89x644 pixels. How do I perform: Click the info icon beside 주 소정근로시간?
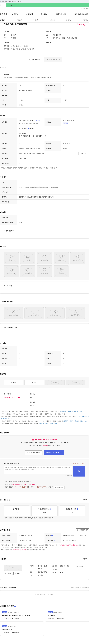pyautogui.click(x=29, y=128)
